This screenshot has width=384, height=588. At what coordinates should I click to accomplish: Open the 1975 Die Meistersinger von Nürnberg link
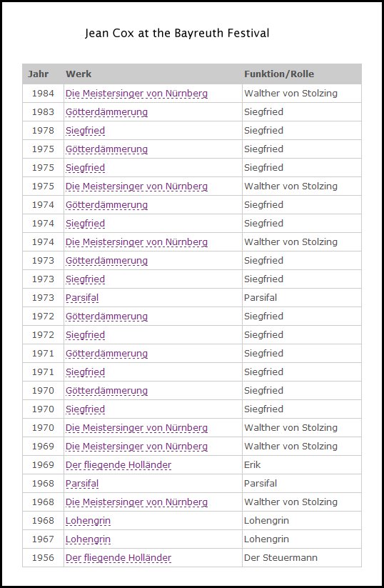(136, 186)
